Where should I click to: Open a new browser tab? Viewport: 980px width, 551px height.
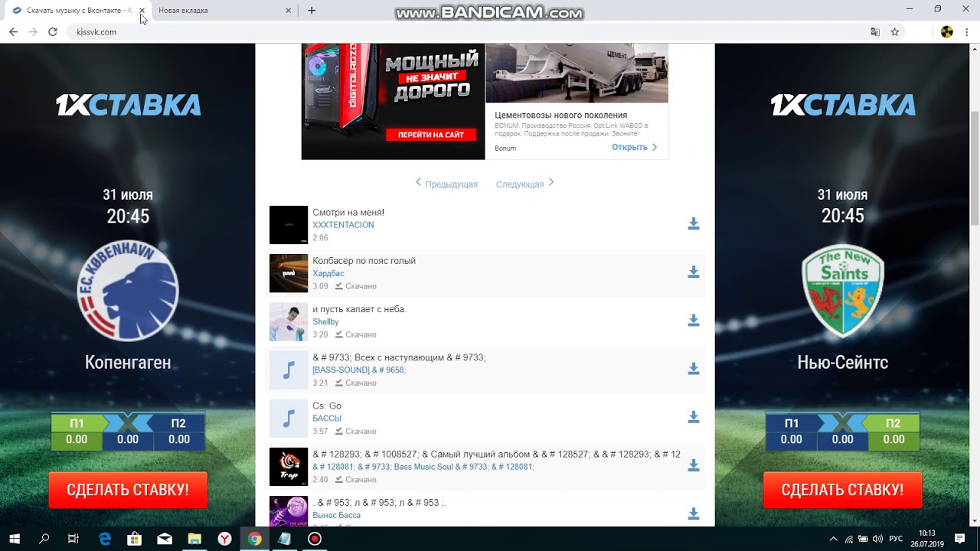tap(312, 11)
